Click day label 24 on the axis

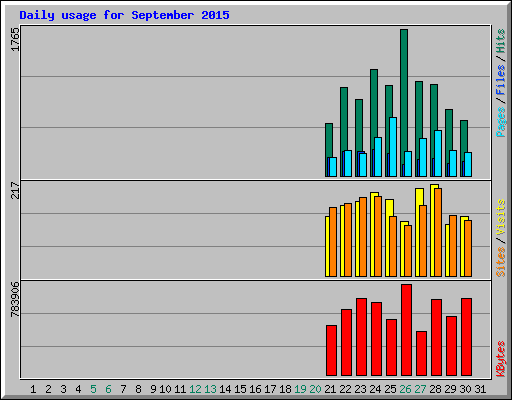(x=375, y=389)
